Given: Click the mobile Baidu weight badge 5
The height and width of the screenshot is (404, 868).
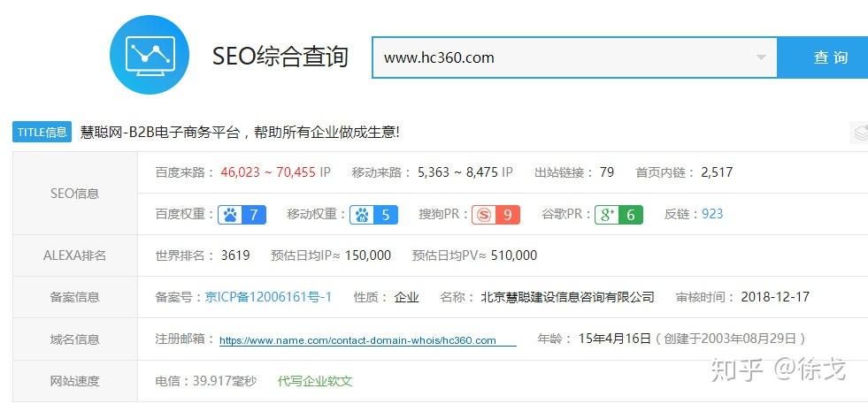Looking at the screenshot, I should point(373,214).
